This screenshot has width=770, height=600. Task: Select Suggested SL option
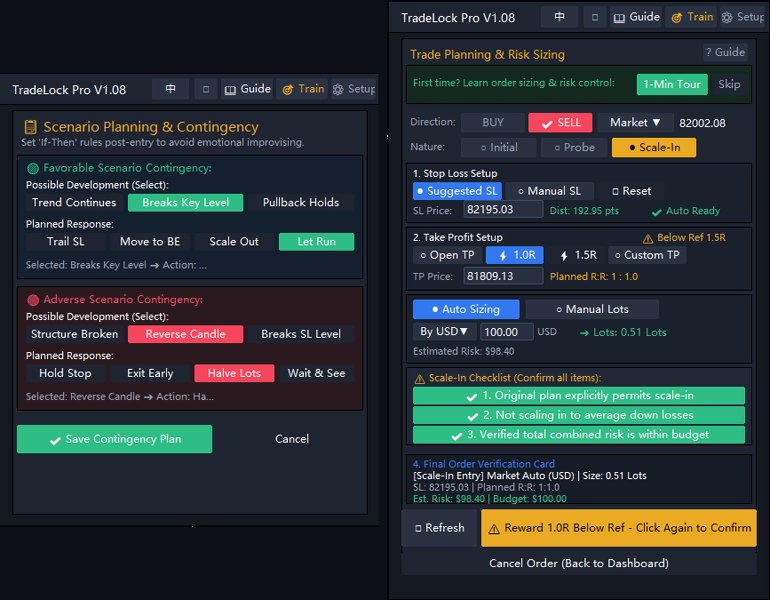click(x=457, y=191)
